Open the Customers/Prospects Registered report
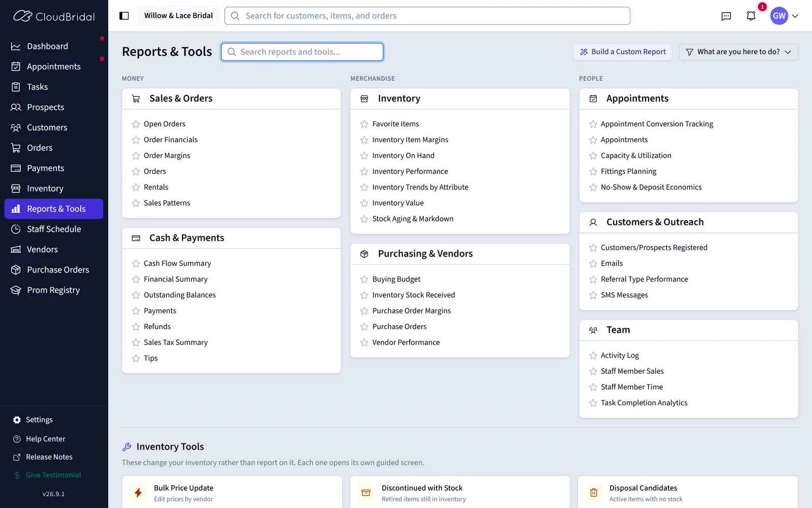The image size is (812, 508). pos(654,248)
